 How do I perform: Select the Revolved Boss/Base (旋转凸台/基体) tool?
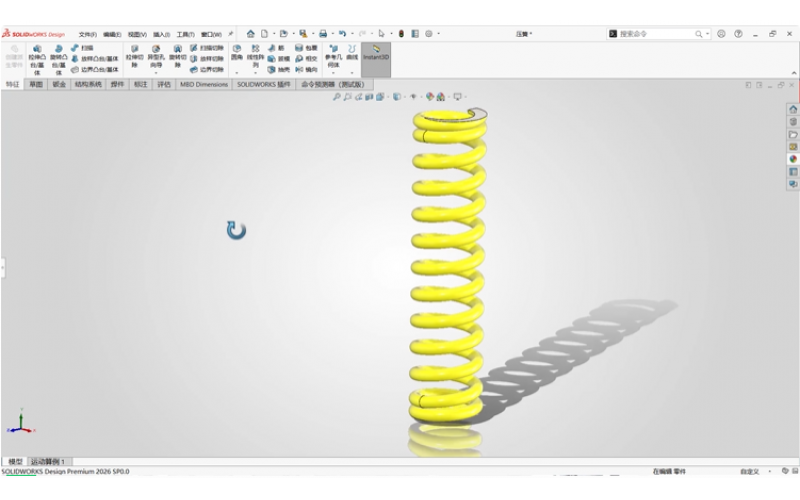58,60
